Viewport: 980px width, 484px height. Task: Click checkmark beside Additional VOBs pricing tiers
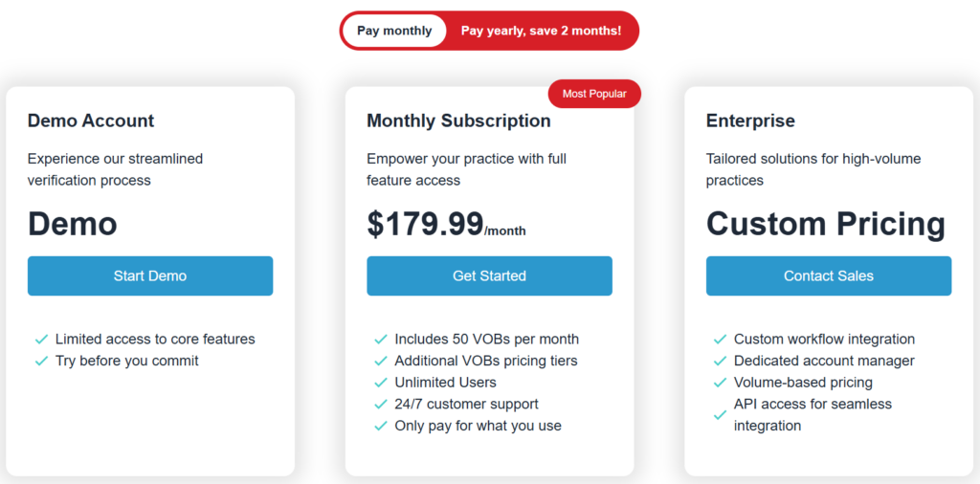[x=381, y=362]
